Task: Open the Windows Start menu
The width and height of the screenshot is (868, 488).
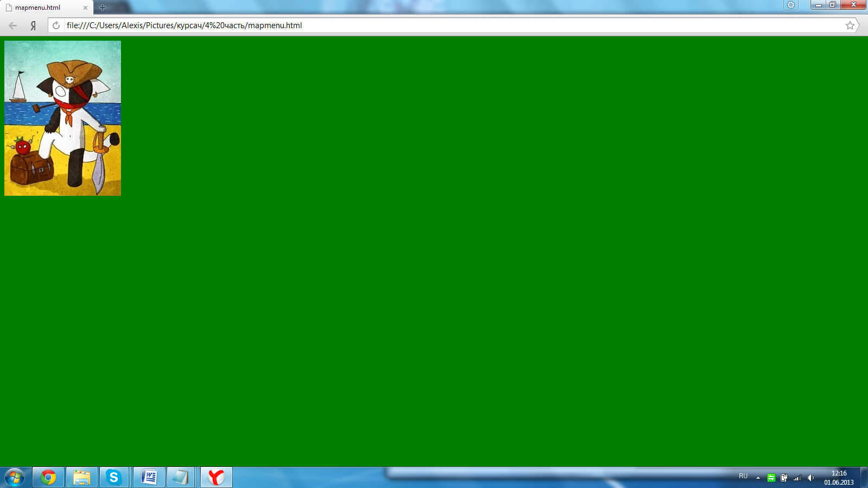Action: (x=15, y=477)
